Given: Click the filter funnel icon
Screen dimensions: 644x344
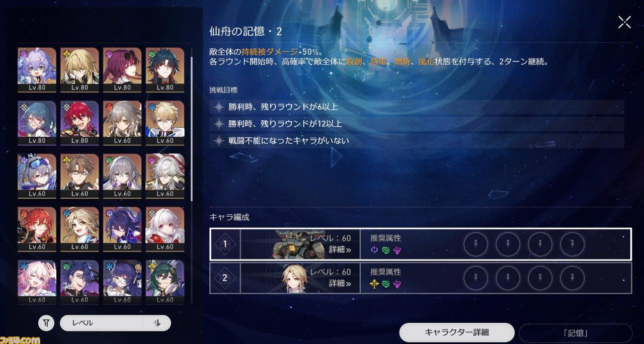Looking at the screenshot, I should (x=46, y=323).
